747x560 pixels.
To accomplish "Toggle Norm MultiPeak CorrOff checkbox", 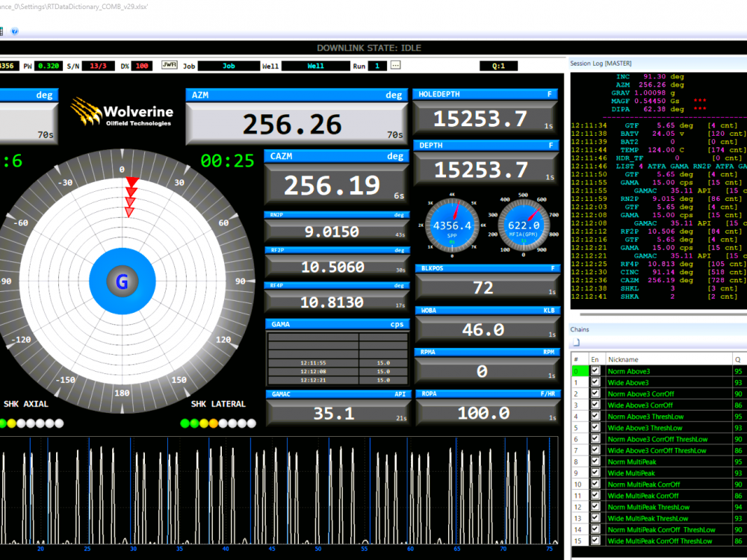I will (595, 485).
